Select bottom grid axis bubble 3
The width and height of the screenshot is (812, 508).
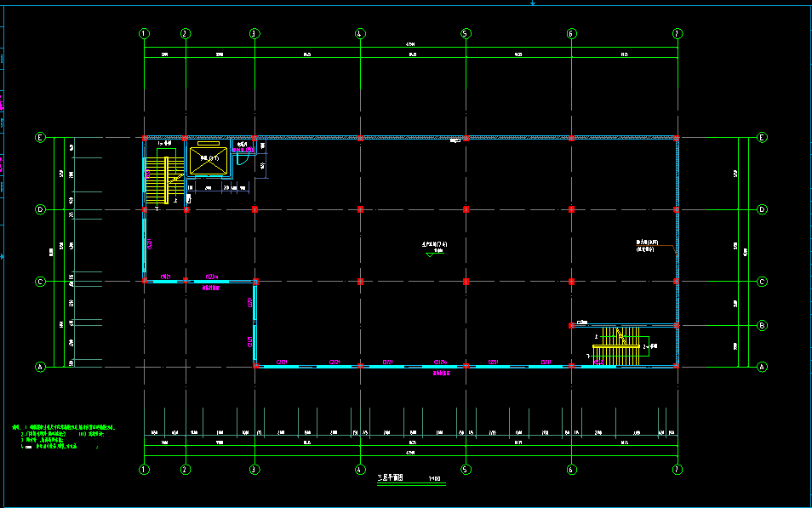[x=254, y=469]
